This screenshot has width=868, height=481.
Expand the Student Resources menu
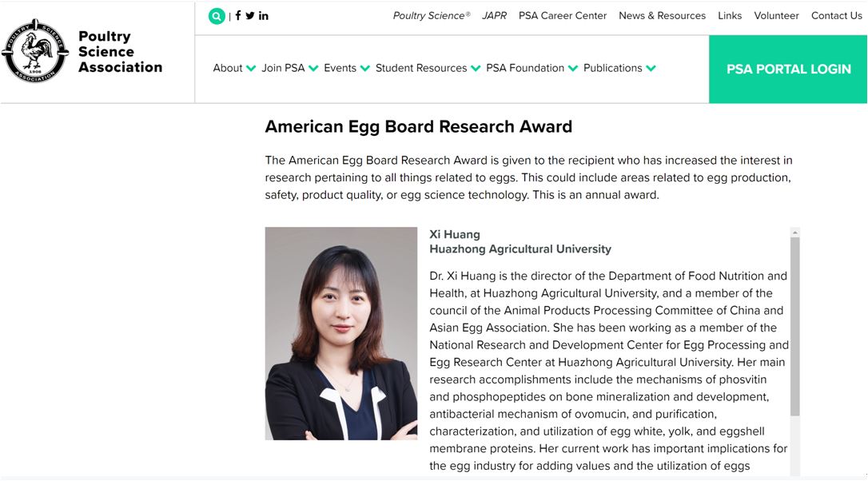[428, 68]
